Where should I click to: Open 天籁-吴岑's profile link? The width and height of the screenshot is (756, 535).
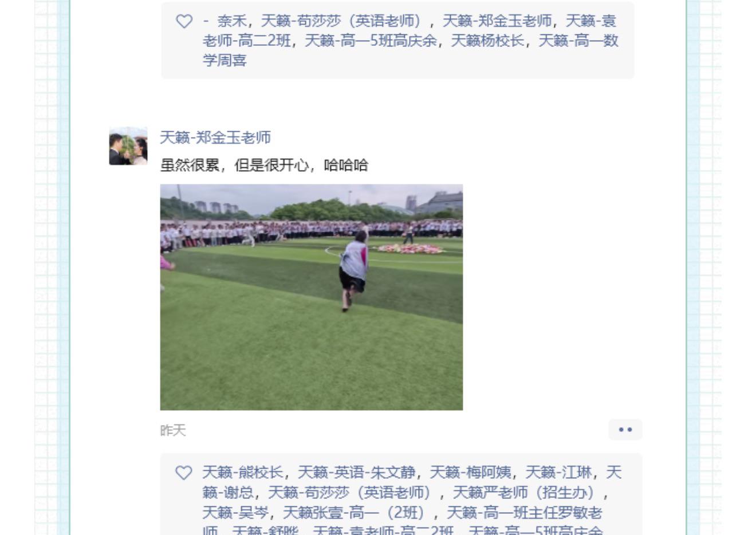pos(235,513)
